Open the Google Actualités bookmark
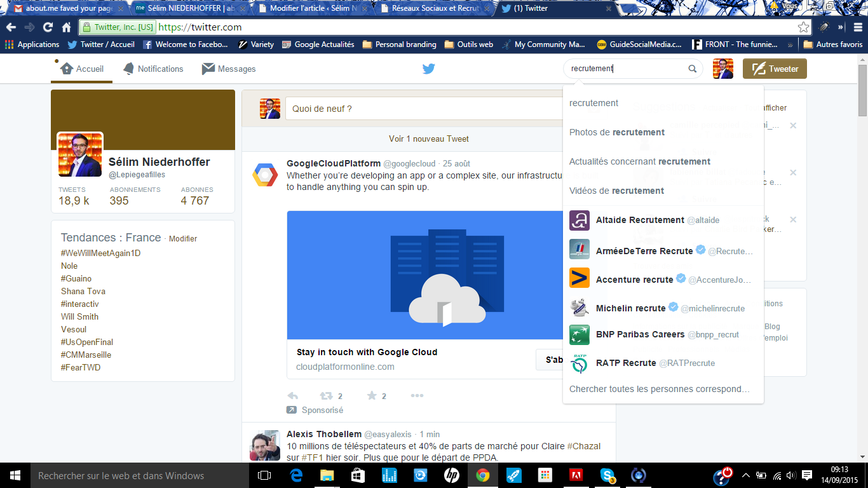 [x=318, y=44]
